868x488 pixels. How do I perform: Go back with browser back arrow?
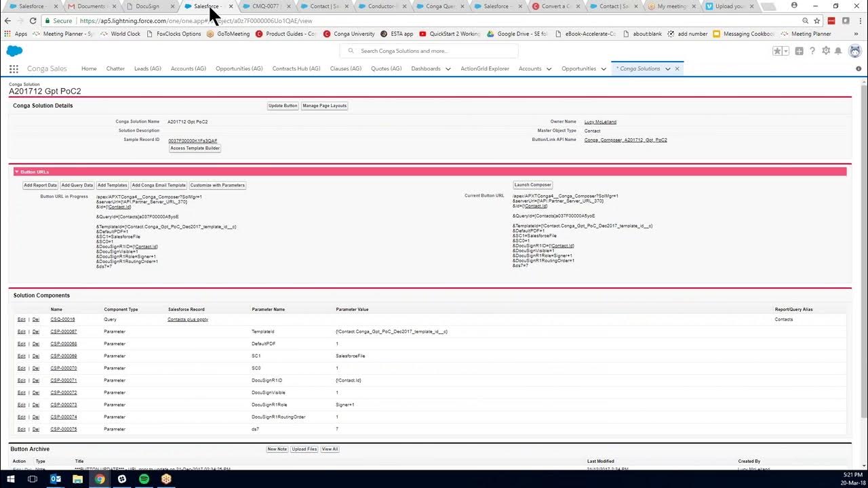point(8,21)
